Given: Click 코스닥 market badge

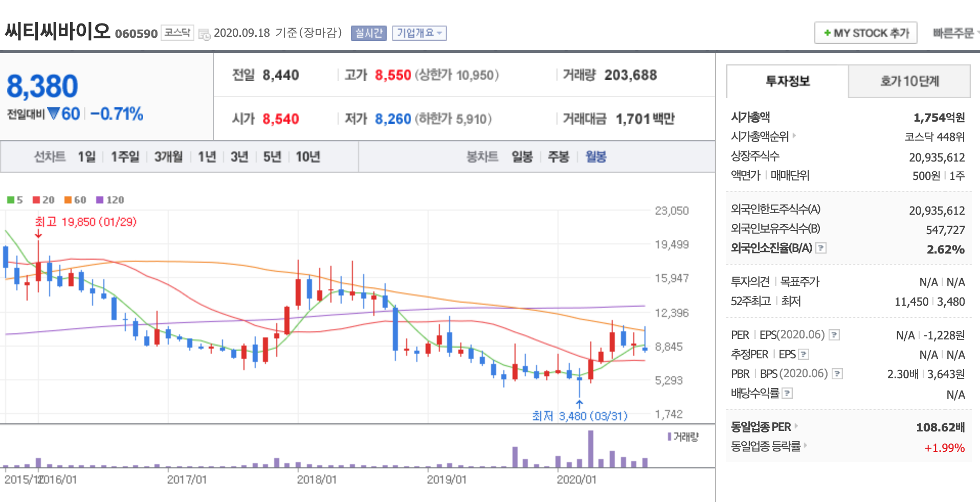Looking at the screenshot, I should 177,33.
